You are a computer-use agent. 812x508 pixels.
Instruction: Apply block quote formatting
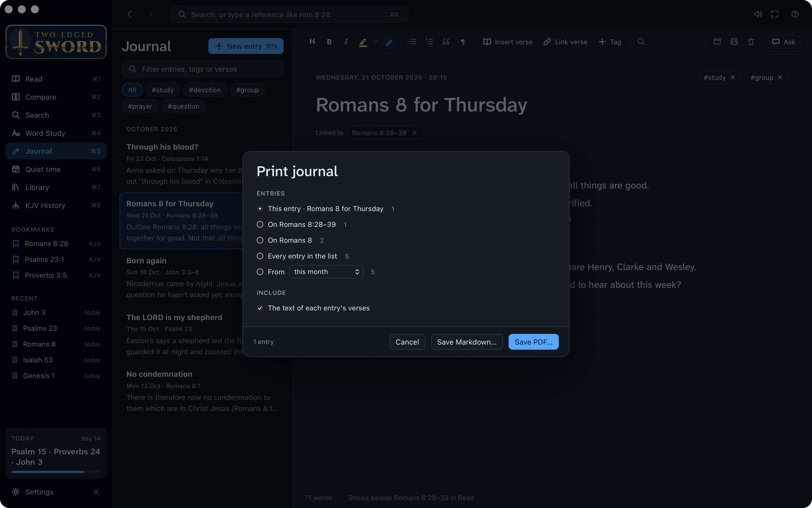(446, 42)
